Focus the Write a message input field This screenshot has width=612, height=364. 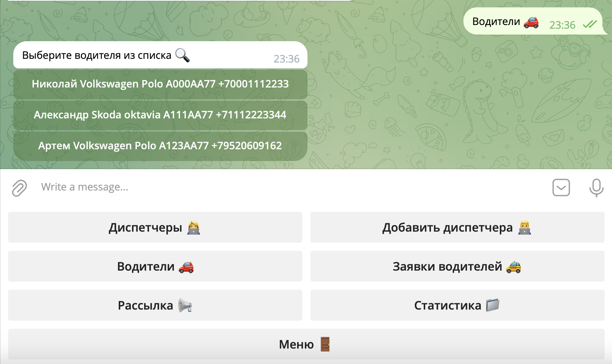tap(287, 187)
